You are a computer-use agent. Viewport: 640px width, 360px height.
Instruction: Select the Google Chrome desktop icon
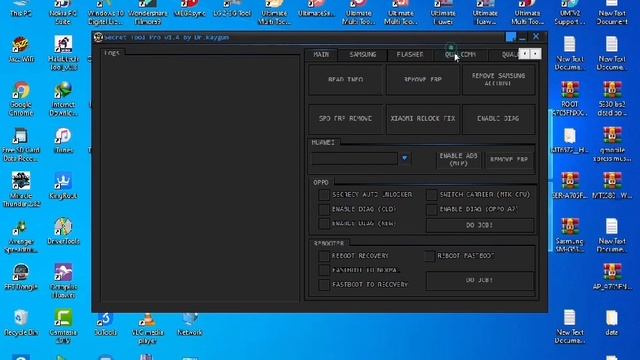(21, 99)
